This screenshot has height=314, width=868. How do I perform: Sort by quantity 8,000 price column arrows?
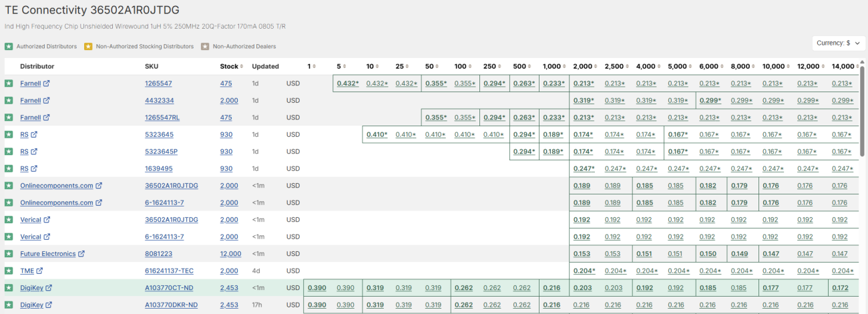pyautogui.click(x=754, y=66)
